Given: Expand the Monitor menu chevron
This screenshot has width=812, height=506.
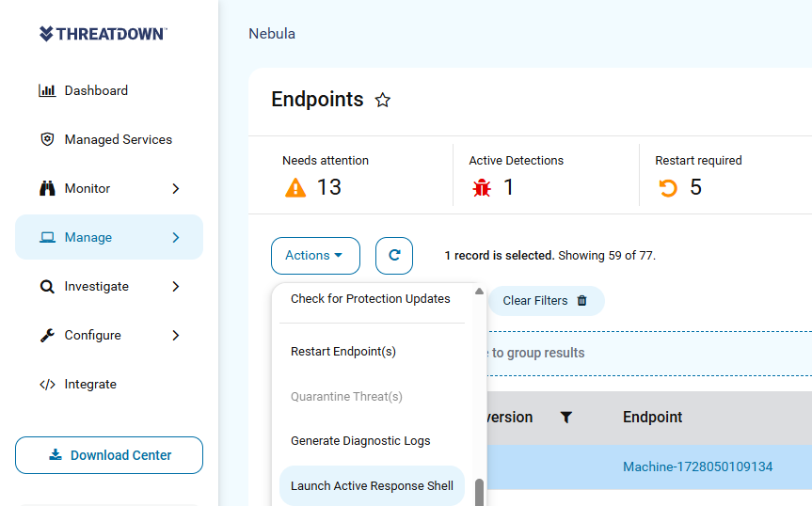Looking at the screenshot, I should [176, 189].
